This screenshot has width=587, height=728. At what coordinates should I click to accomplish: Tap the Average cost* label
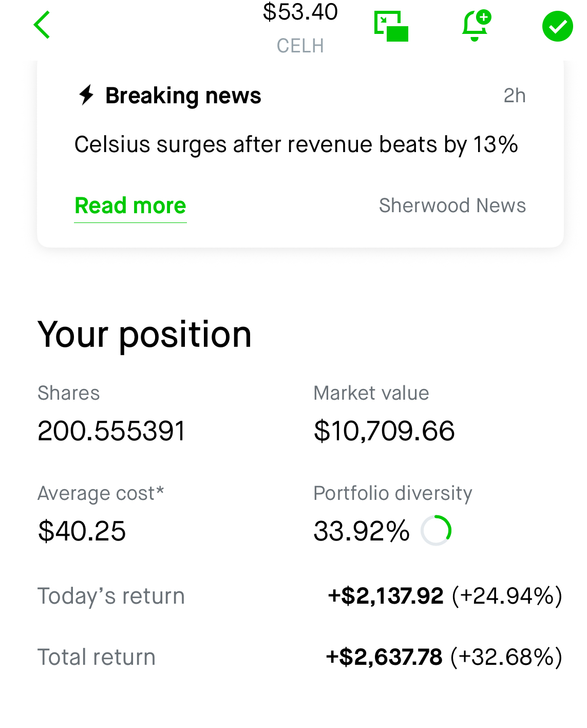(x=101, y=493)
